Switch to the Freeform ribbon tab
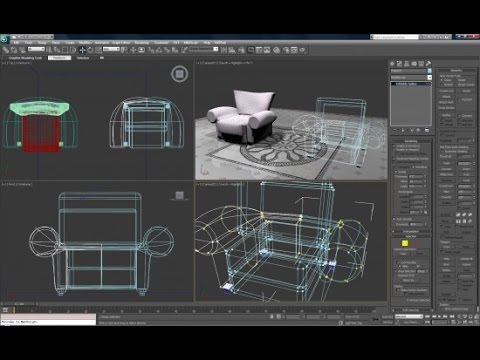This screenshot has height=360, width=480. [60, 58]
